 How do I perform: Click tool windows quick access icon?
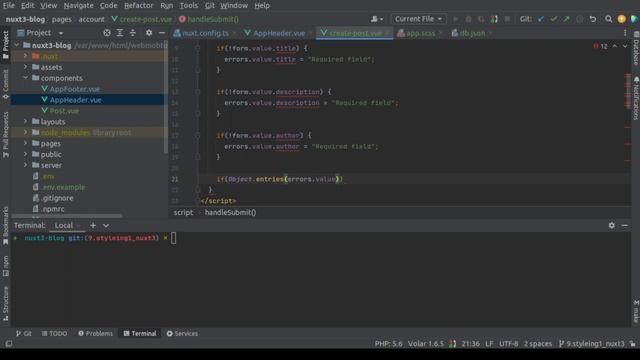9,344
